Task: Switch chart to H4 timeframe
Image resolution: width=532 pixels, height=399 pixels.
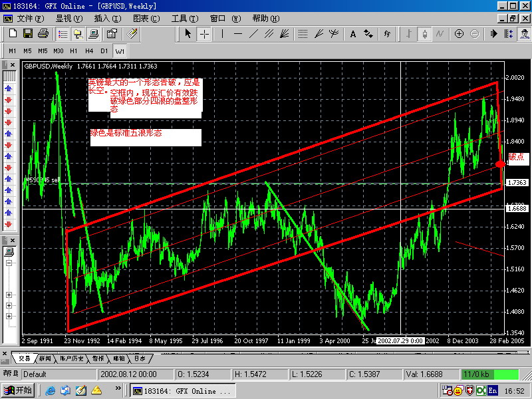Action: point(89,51)
